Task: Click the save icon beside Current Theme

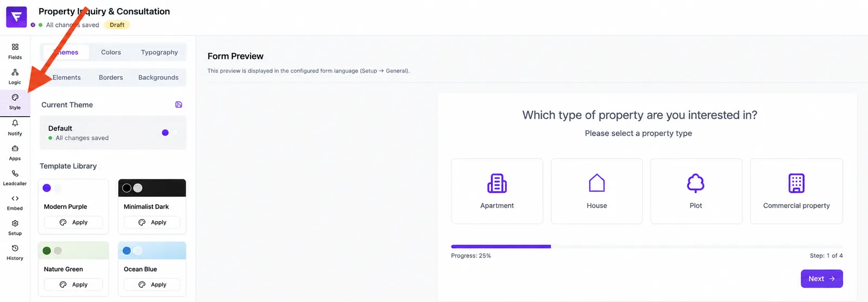Action: (x=179, y=105)
